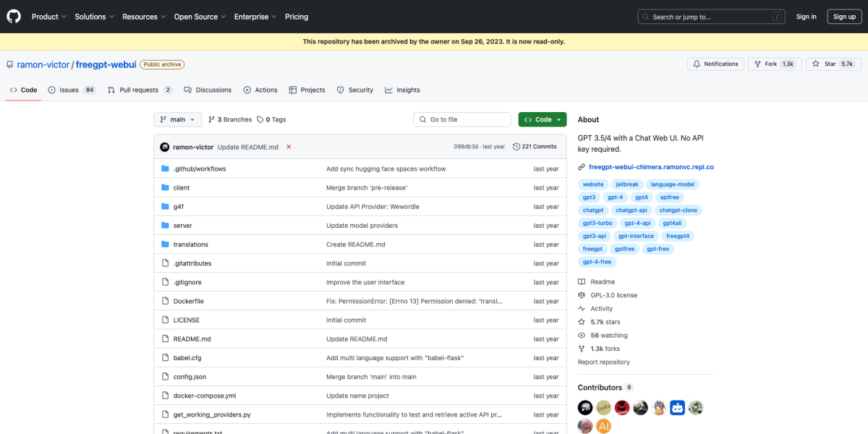Open the Dockerfile file entry

click(188, 301)
